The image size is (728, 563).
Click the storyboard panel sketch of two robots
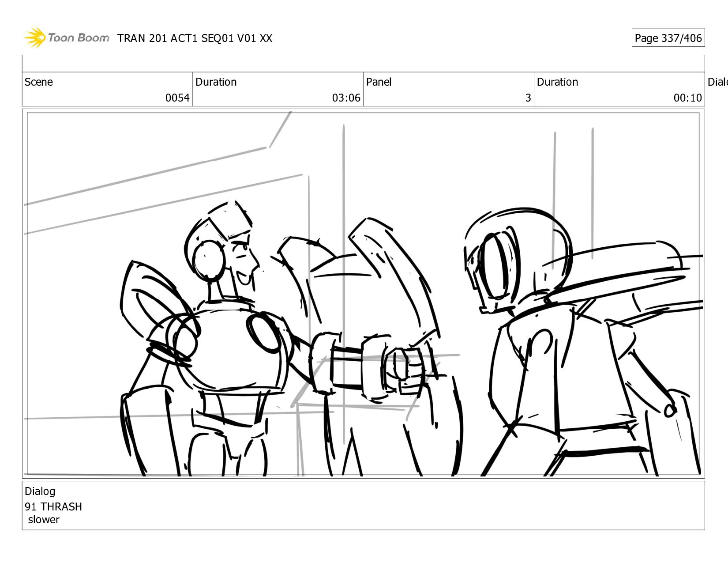click(x=364, y=294)
